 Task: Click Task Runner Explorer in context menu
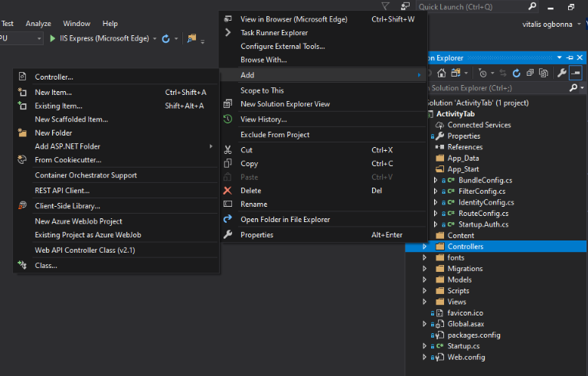[323, 33]
